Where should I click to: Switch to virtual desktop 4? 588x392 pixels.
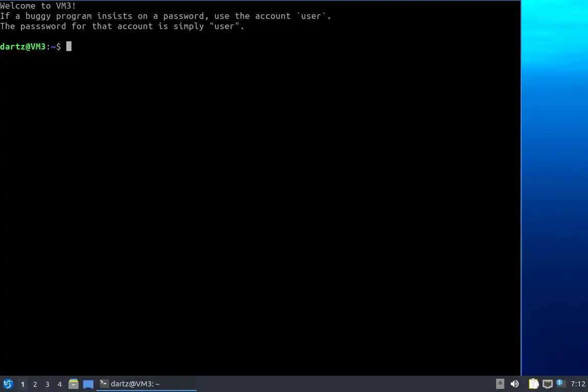pyautogui.click(x=60, y=384)
